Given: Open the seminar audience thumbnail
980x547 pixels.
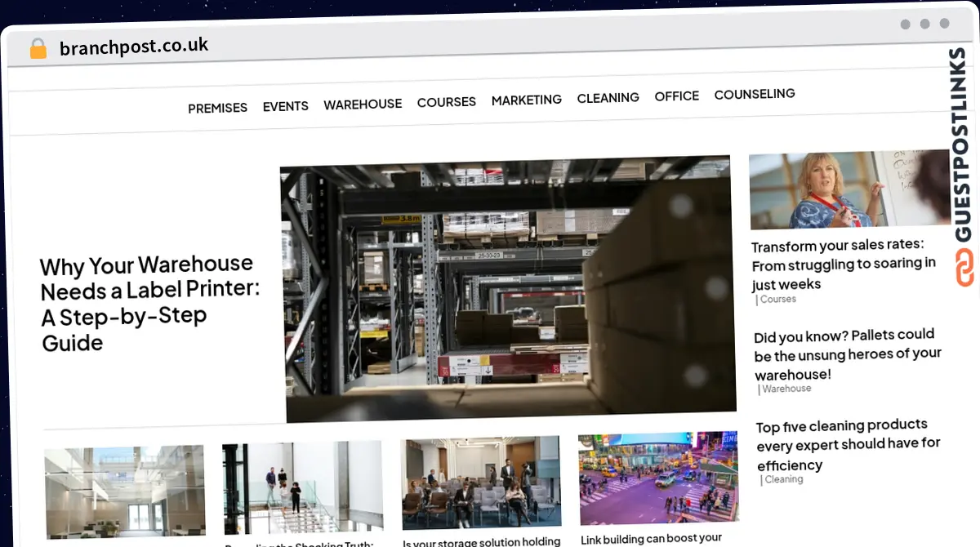Looking at the screenshot, I should [481, 483].
